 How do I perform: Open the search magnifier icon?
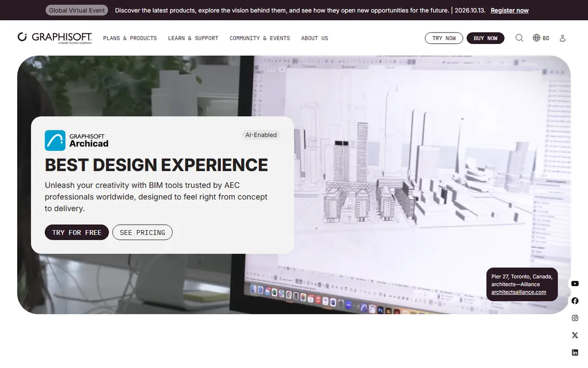pos(519,38)
